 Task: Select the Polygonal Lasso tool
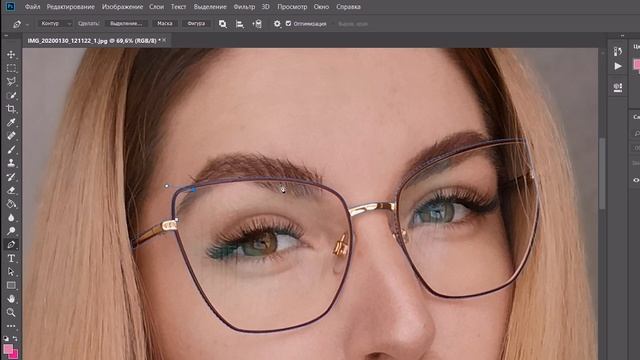tap(11, 81)
